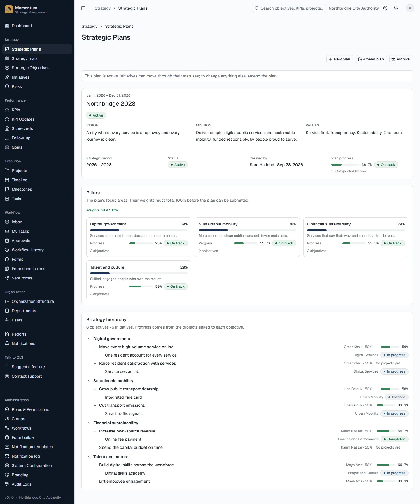Click the System Configuration gear icon

coord(7,465)
